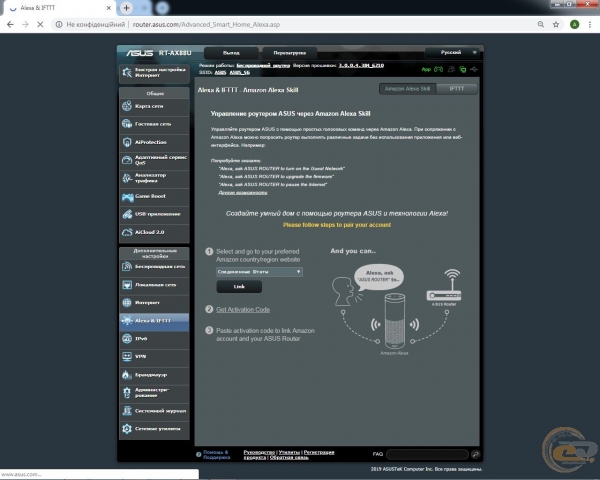
Task: Open network tools sidebar item
Action: pos(154,429)
